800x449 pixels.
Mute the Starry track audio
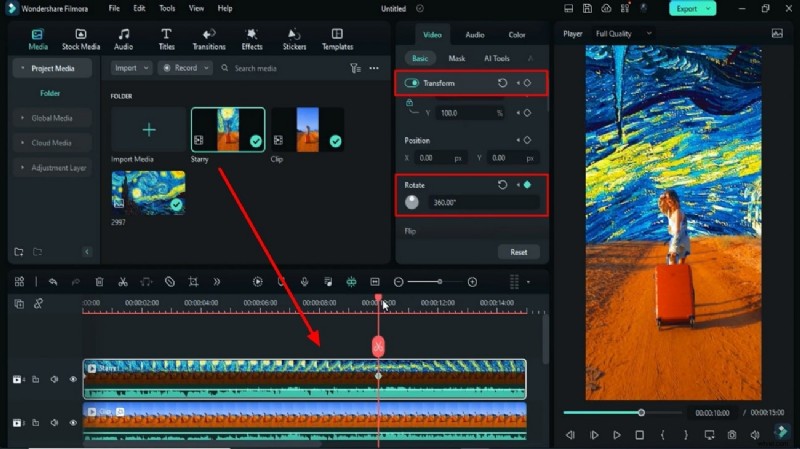tap(54, 380)
